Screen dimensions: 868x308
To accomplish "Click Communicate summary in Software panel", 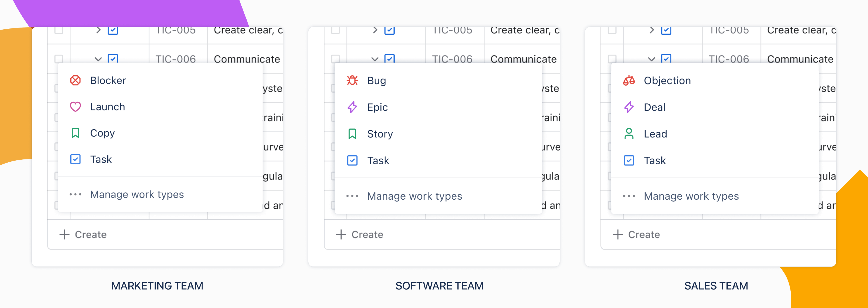I will (x=524, y=59).
